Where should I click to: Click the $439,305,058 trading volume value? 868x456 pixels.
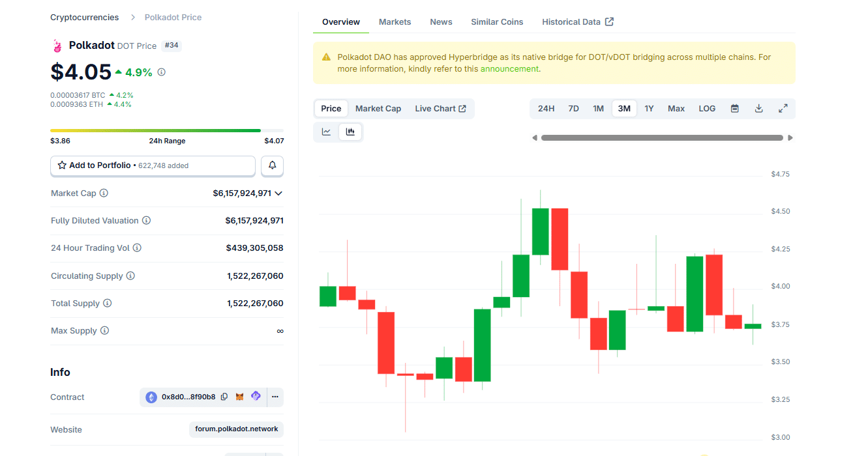point(255,248)
